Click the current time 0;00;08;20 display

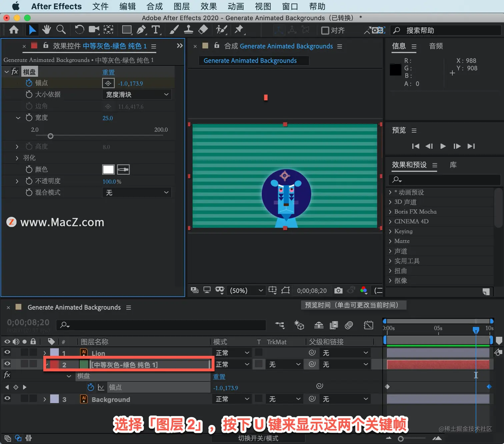[x=28, y=322]
